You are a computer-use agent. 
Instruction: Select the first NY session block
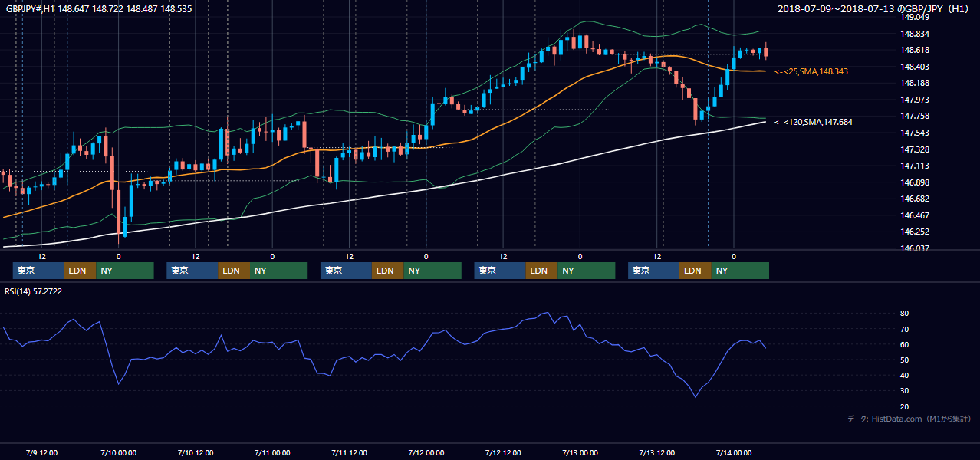click(125, 271)
